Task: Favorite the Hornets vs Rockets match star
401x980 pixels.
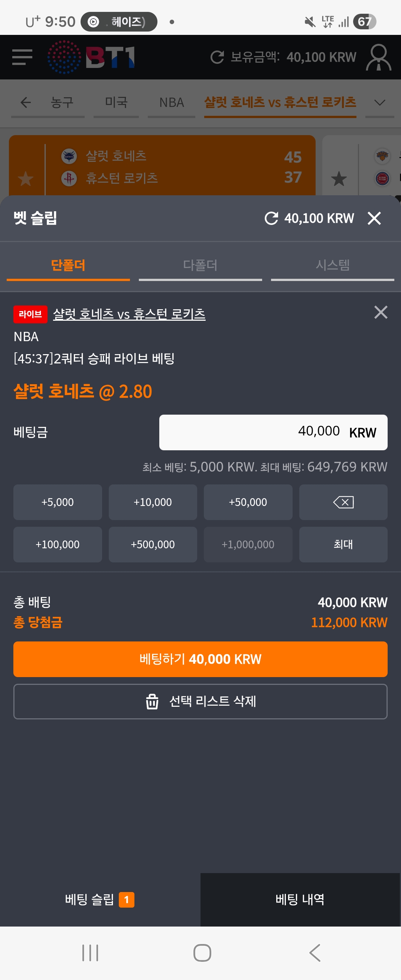Action: (x=26, y=179)
